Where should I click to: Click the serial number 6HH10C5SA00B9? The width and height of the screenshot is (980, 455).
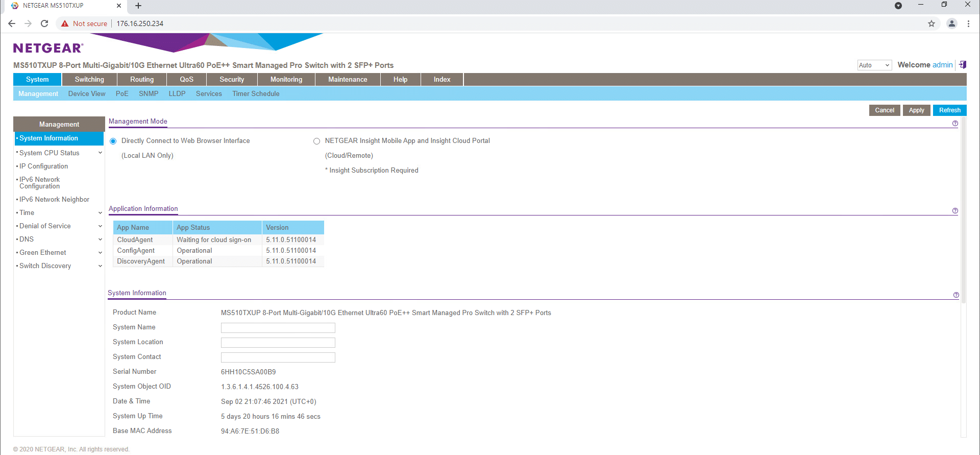click(248, 372)
